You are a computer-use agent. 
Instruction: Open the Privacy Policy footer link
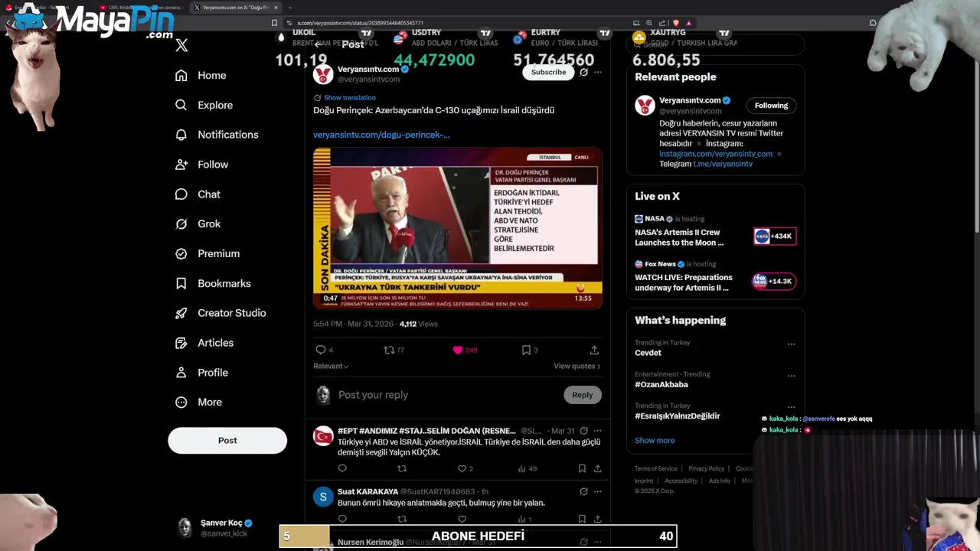[x=706, y=468]
